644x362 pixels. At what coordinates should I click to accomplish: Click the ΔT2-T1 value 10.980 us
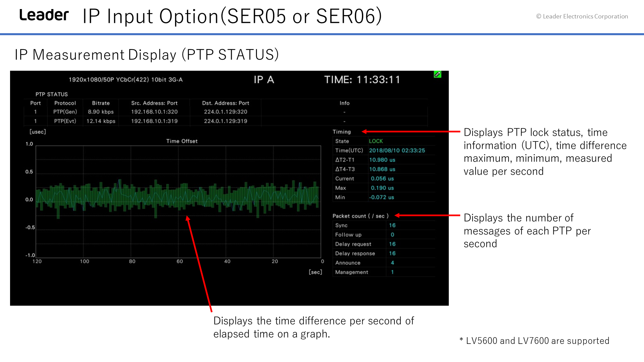382,160
